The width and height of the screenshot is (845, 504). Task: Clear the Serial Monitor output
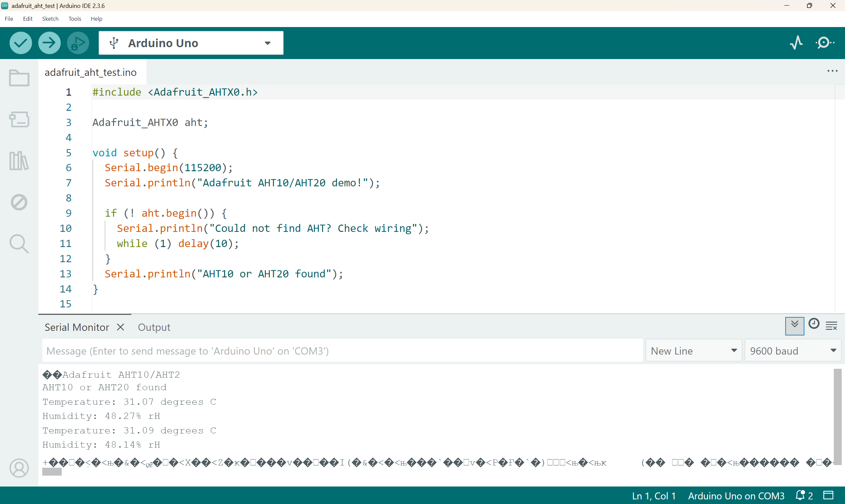[831, 325]
